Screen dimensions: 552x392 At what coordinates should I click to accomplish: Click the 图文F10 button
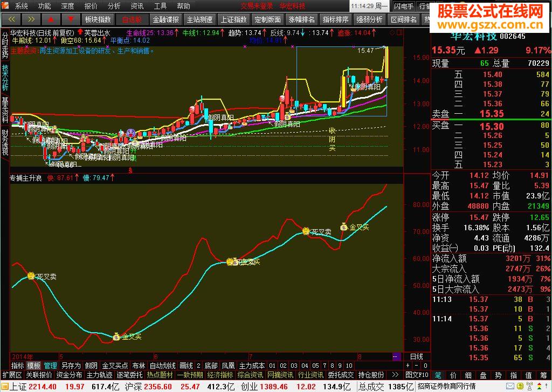[x=417, y=375]
